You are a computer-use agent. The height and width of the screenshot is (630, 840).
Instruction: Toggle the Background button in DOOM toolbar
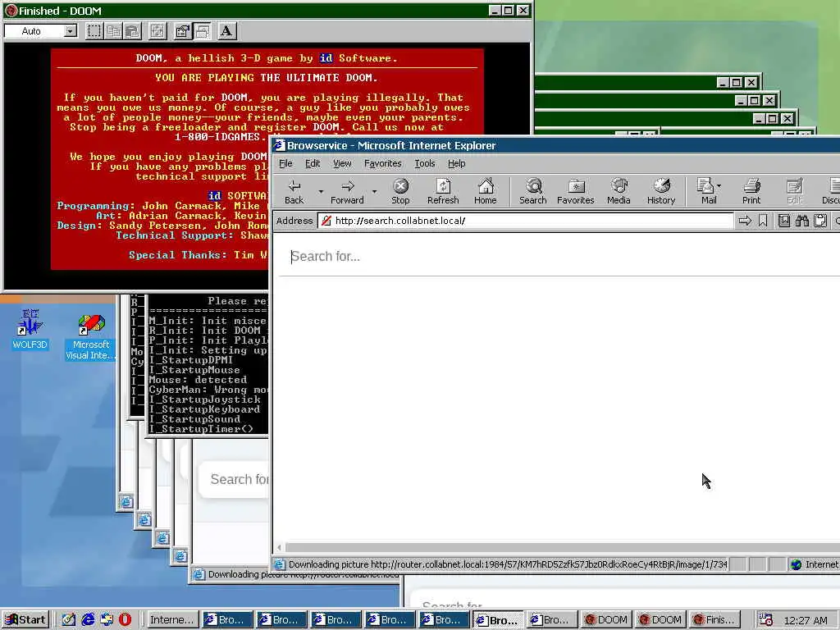(202, 31)
